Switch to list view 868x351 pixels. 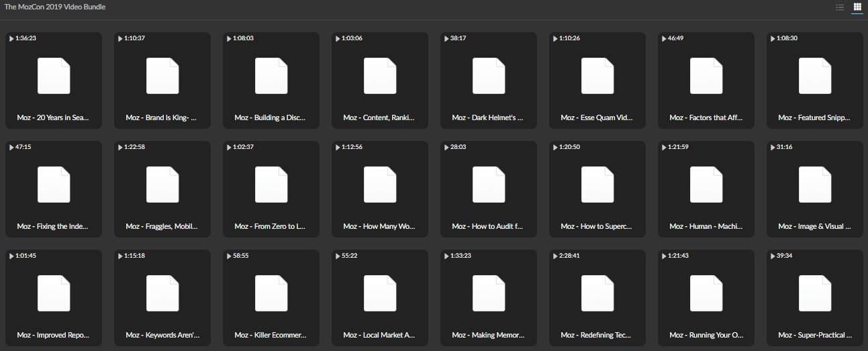click(x=840, y=7)
